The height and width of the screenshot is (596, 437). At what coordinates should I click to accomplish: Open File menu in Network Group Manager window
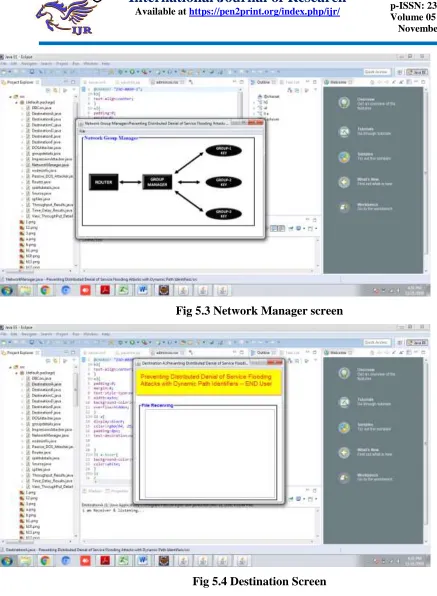82,131
